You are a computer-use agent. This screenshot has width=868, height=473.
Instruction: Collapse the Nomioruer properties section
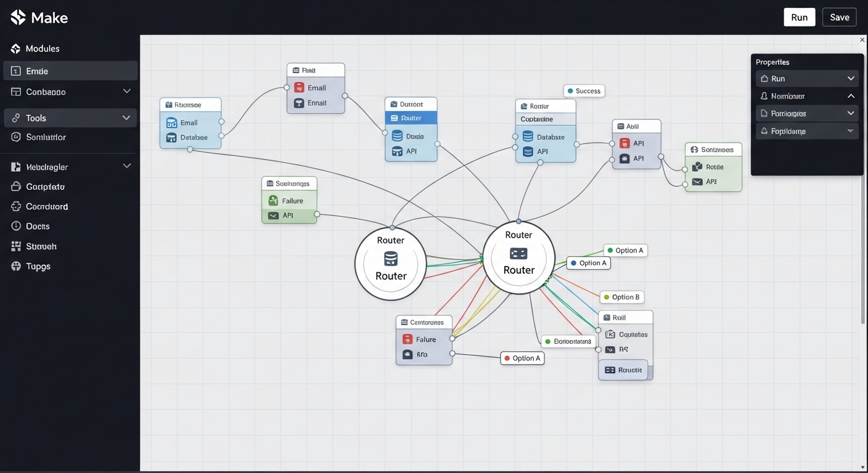coord(851,96)
